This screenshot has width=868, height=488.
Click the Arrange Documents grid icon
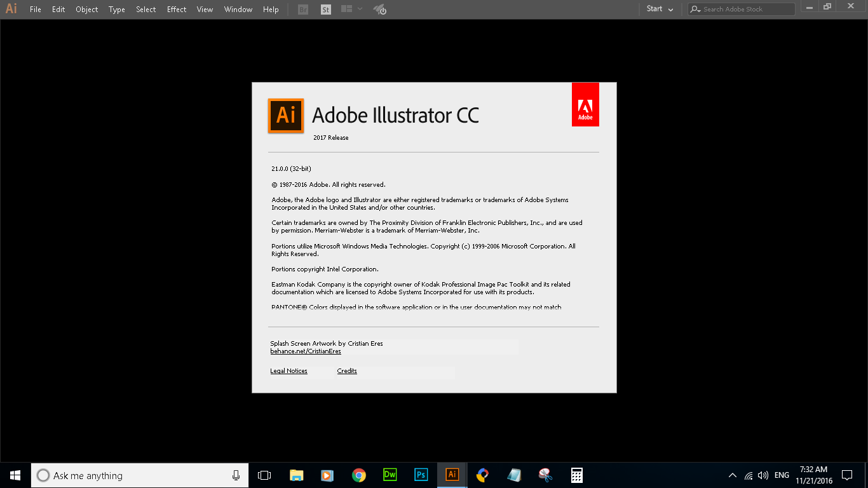[x=346, y=9]
